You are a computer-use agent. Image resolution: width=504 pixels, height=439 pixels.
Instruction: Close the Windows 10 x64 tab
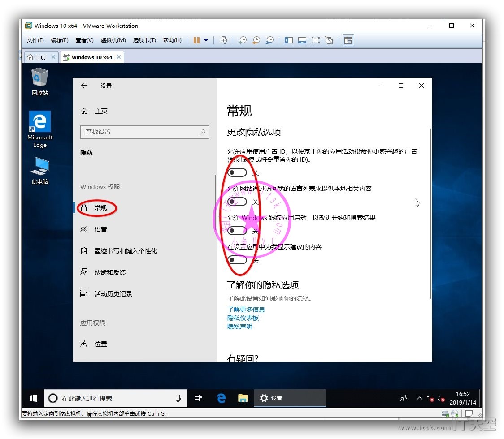tap(119, 57)
